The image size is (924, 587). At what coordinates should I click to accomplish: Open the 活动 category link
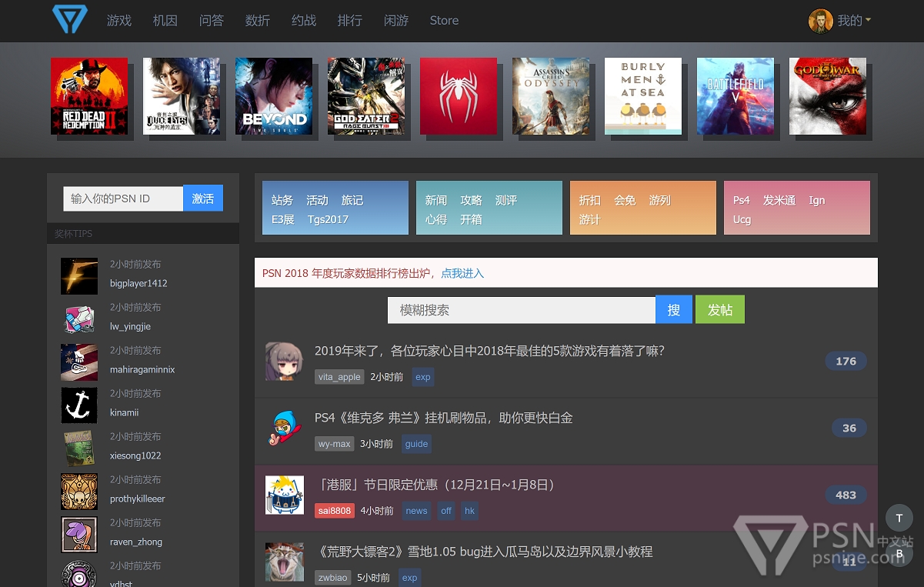point(317,200)
